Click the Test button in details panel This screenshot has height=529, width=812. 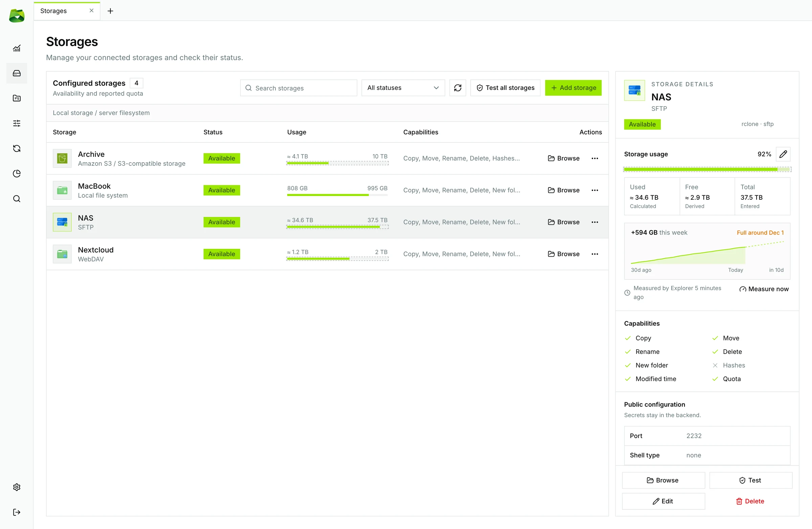(x=751, y=480)
